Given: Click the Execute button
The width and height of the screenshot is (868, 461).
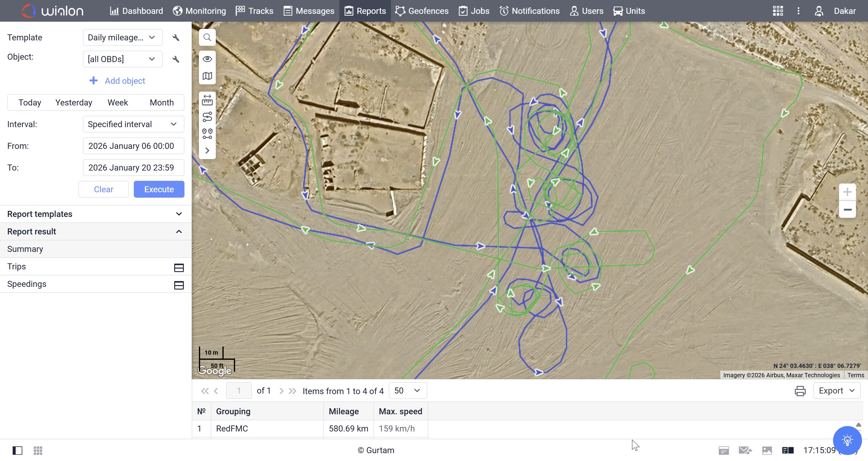Looking at the screenshot, I should pyautogui.click(x=159, y=189).
